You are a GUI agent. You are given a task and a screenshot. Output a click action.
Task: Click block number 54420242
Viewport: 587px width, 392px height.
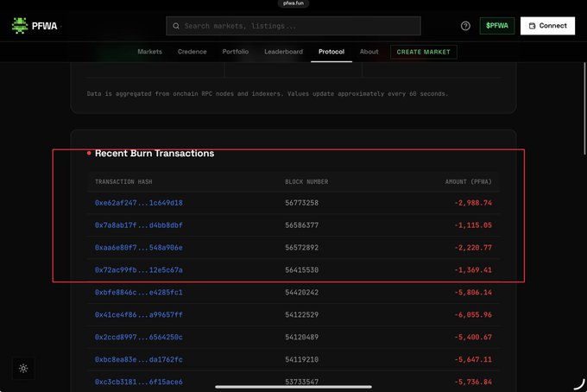tap(302, 293)
